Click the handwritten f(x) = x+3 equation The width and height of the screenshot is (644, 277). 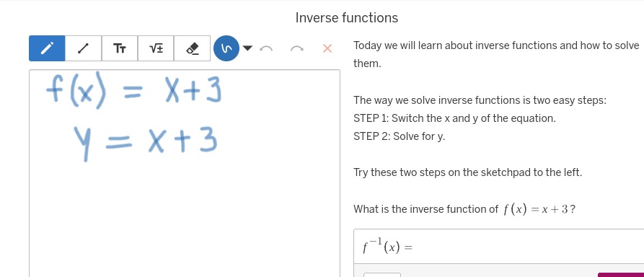(x=134, y=92)
